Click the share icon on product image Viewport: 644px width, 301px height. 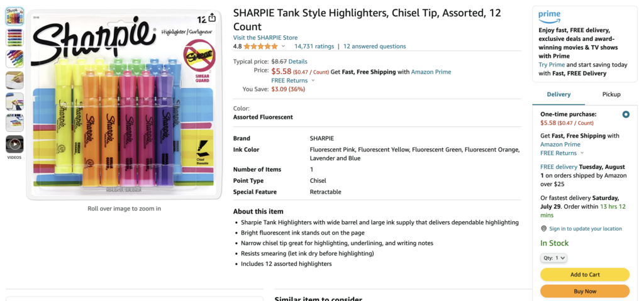pyautogui.click(x=212, y=18)
